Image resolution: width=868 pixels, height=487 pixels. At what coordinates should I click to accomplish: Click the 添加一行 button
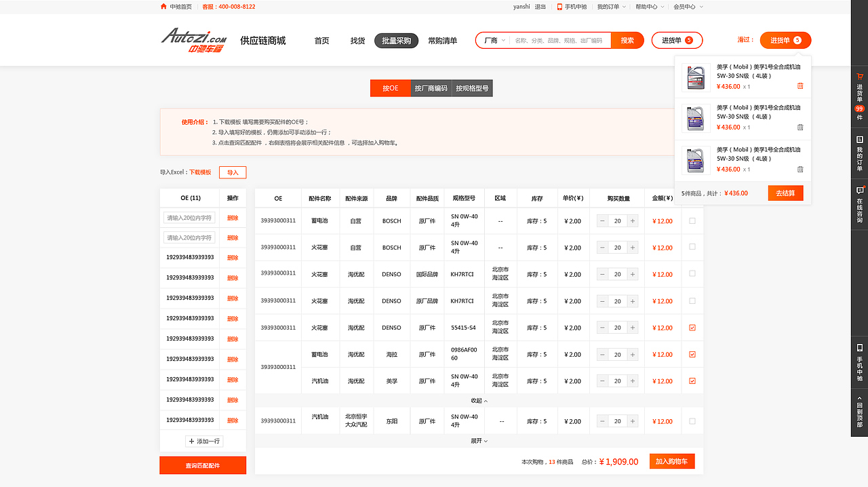click(204, 442)
